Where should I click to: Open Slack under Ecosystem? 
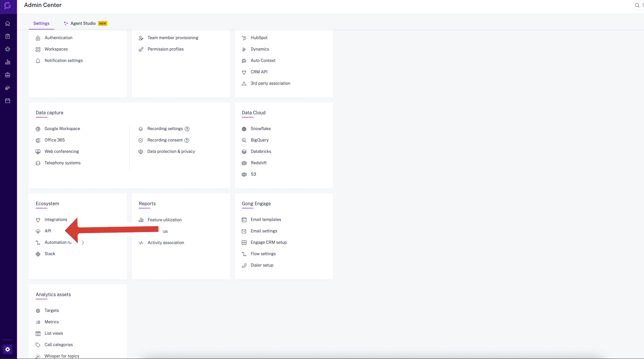[50, 254]
